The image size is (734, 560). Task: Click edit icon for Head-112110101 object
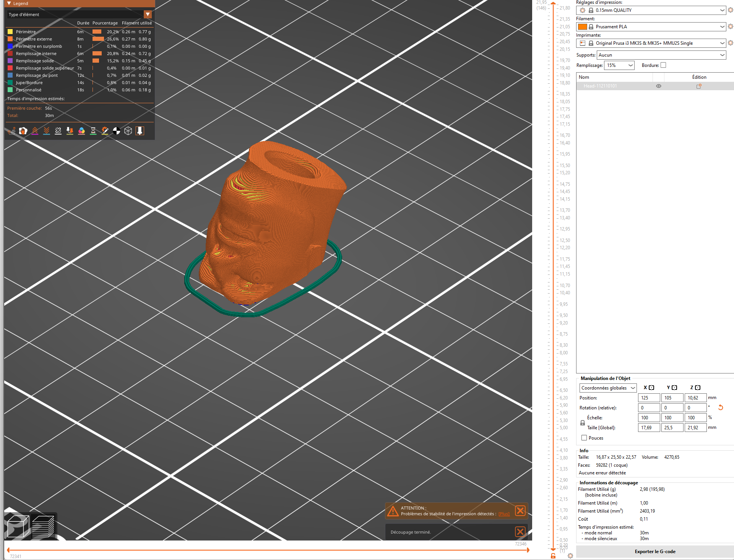point(699,86)
